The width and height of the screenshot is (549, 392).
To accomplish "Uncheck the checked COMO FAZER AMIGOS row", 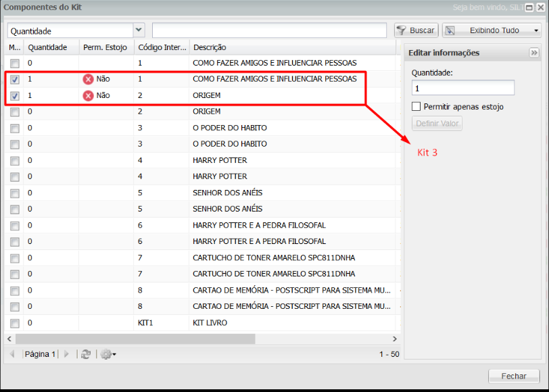I will (15, 80).
